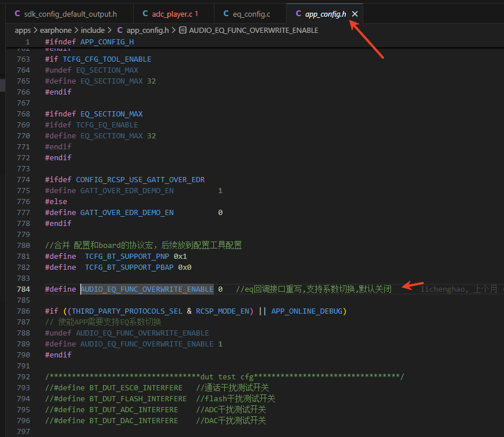Screen dimensions: 504x437
Task: Click the #endif on line 790
Action: (x=58, y=355)
